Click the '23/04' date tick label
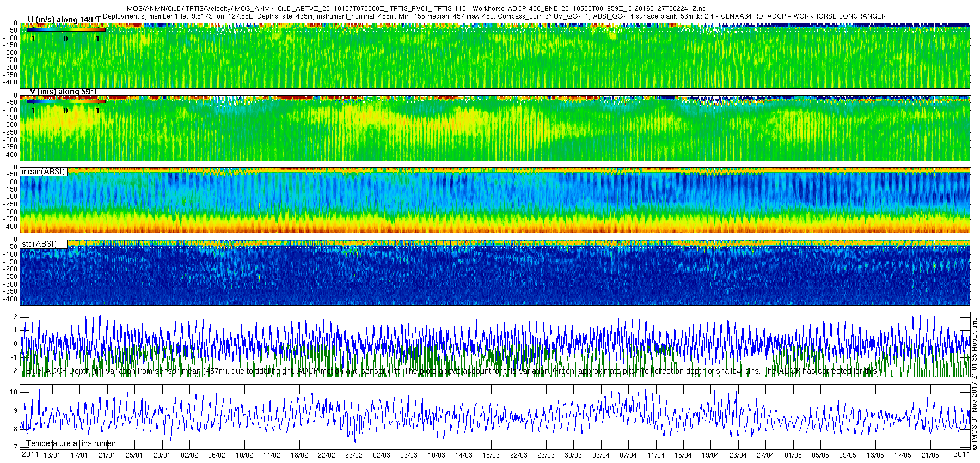The width and height of the screenshot is (980, 463). click(738, 455)
